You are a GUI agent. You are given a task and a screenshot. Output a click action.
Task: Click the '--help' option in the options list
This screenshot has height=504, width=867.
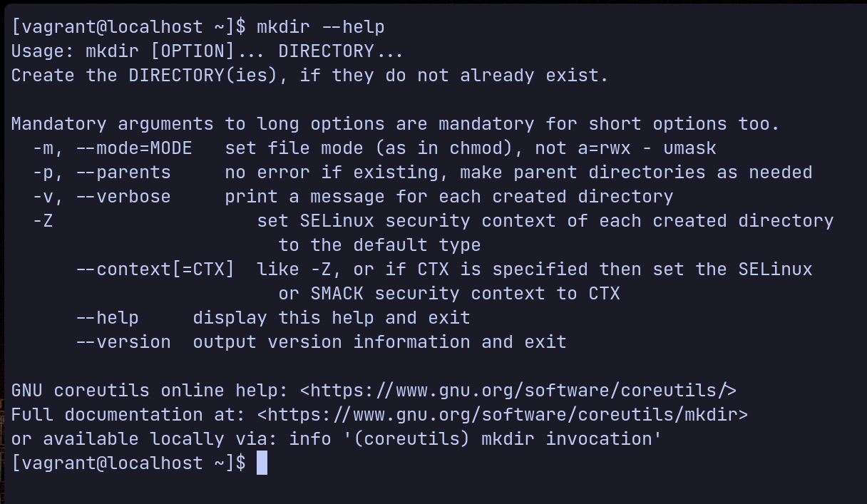click(x=107, y=318)
